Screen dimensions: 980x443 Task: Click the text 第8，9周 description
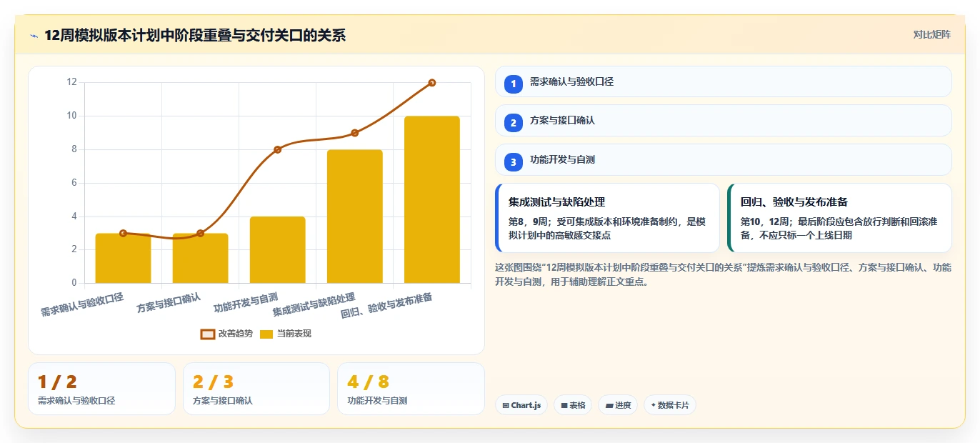(607, 228)
